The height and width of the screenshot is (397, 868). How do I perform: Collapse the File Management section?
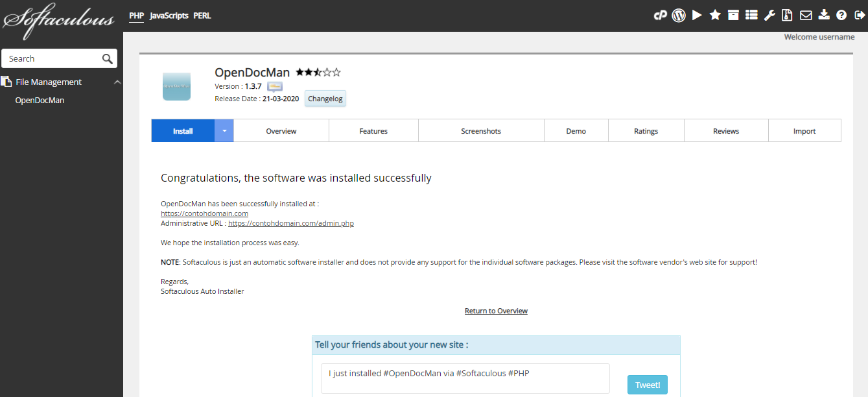pyautogui.click(x=117, y=81)
